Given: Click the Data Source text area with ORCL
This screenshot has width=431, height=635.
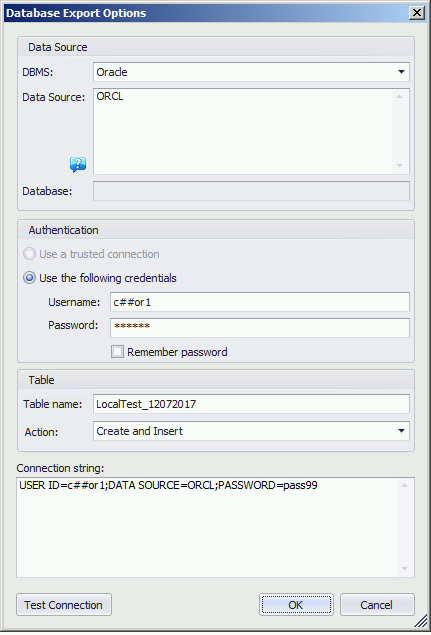Looking at the screenshot, I should [x=243, y=131].
